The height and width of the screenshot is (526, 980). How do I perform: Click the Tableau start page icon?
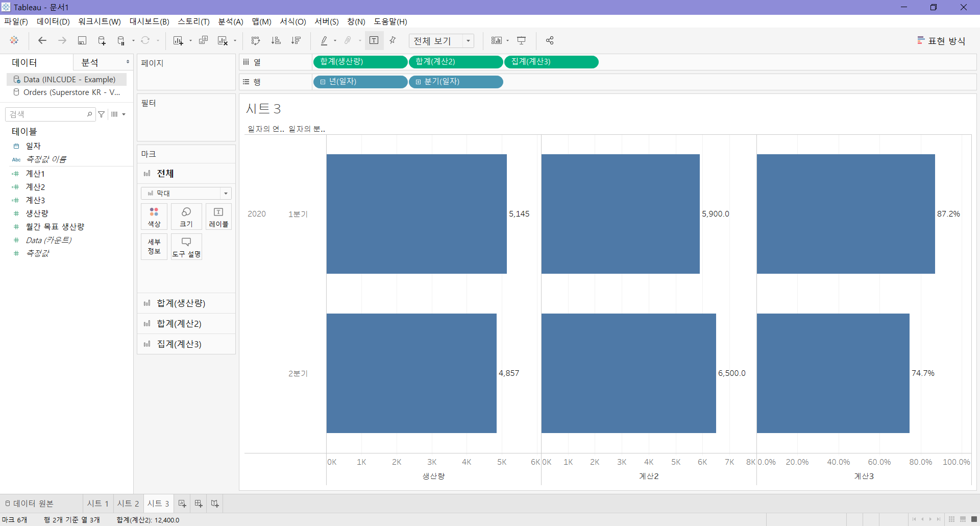click(14, 40)
